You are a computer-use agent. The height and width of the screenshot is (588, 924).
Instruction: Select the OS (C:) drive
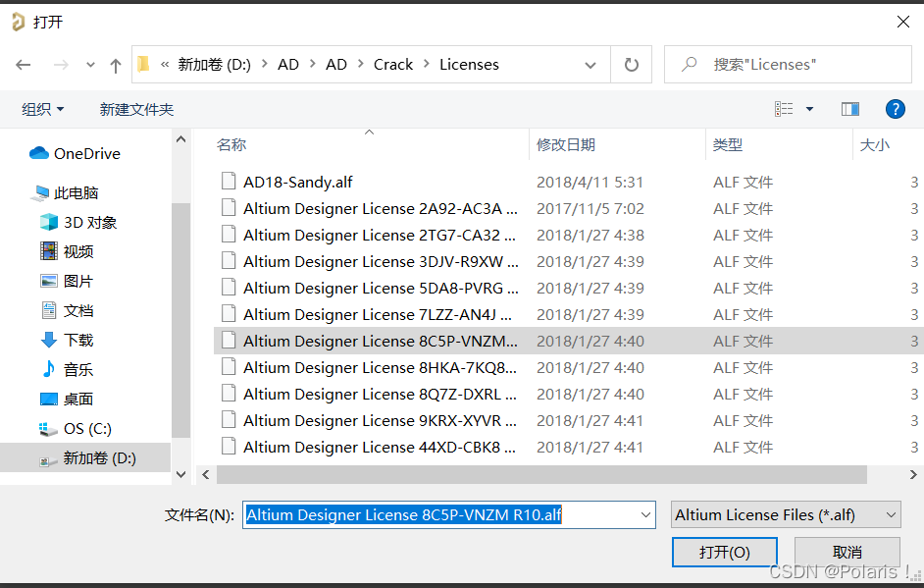tap(75, 429)
